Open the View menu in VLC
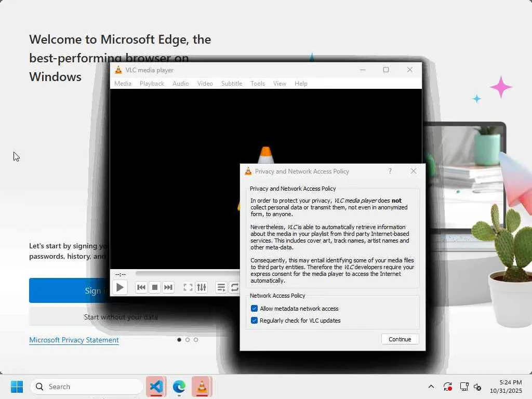The width and height of the screenshot is (532, 399). point(280,84)
